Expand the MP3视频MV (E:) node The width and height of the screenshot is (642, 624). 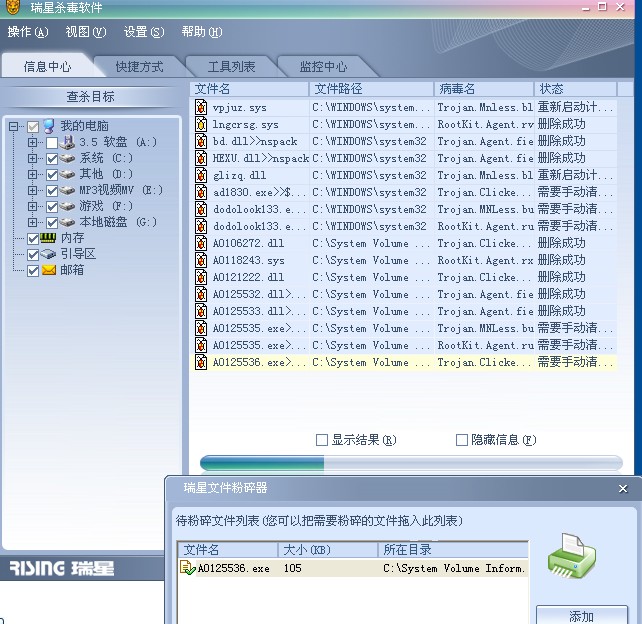click(32, 190)
